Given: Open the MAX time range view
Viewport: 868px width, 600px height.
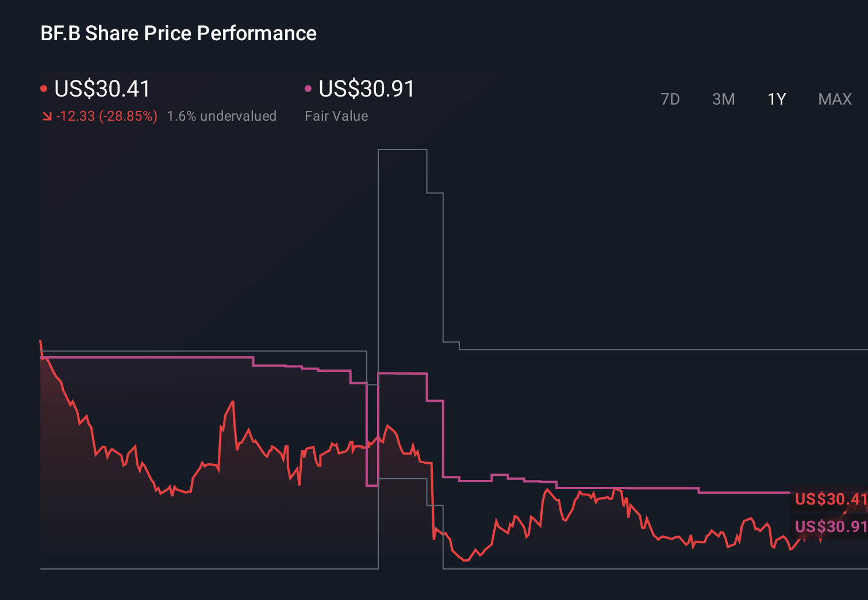Looking at the screenshot, I should (835, 99).
